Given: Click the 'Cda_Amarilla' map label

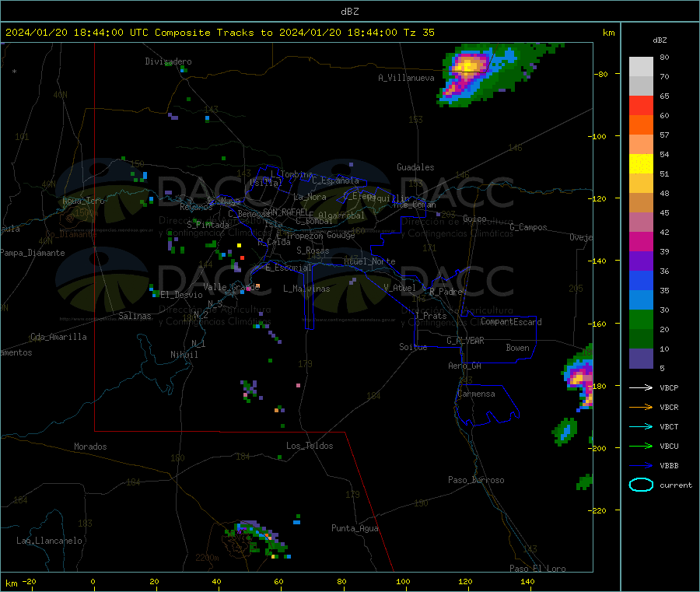Looking at the screenshot, I should tap(58, 337).
